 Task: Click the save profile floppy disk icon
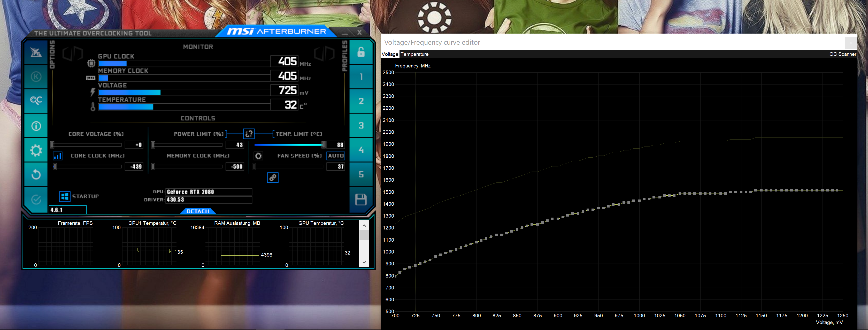coord(361,199)
